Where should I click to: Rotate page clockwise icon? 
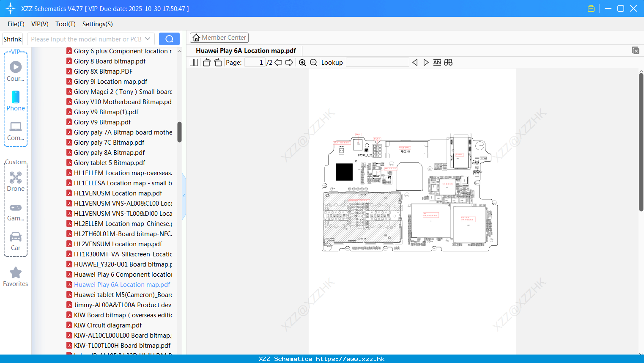(218, 62)
